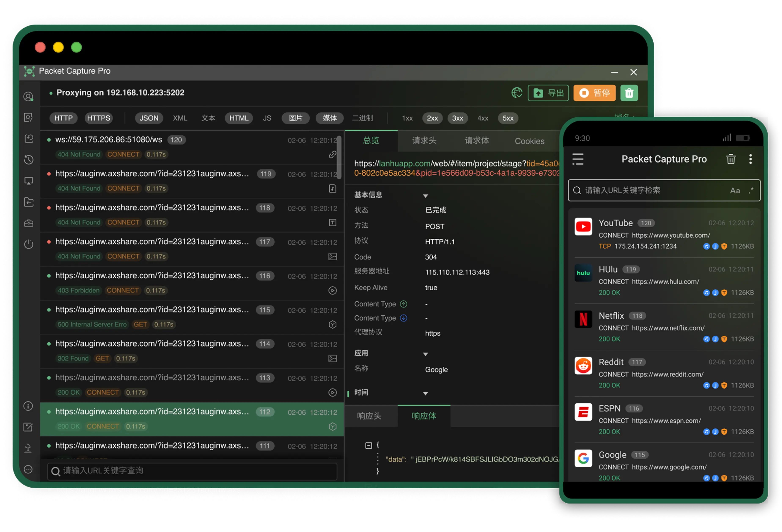782x532 pixels.
Task: Click the link icon on the ws:// request row
Action: (333, 154)
